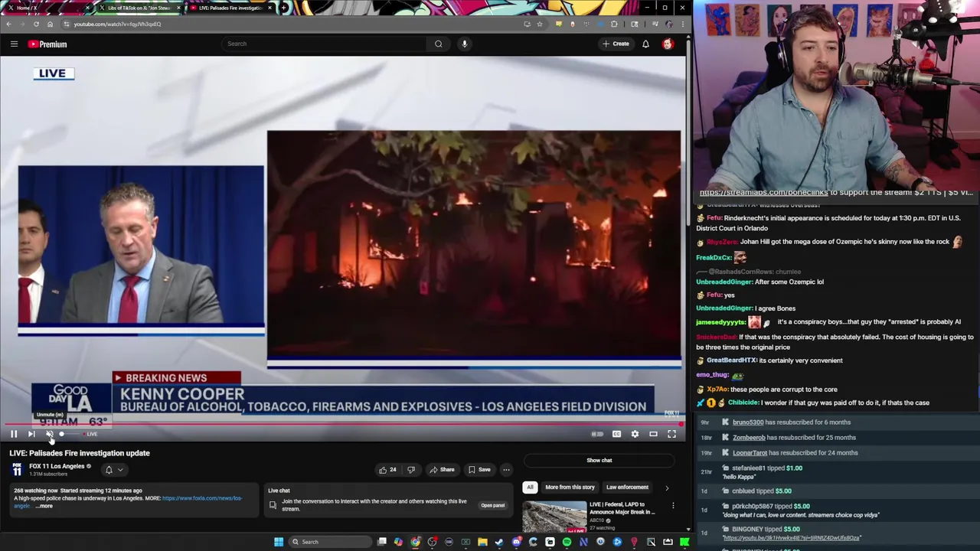Reload the YouTube page
Image resolution: width=980 pixels, height=551 pixels.
point(36,24)
